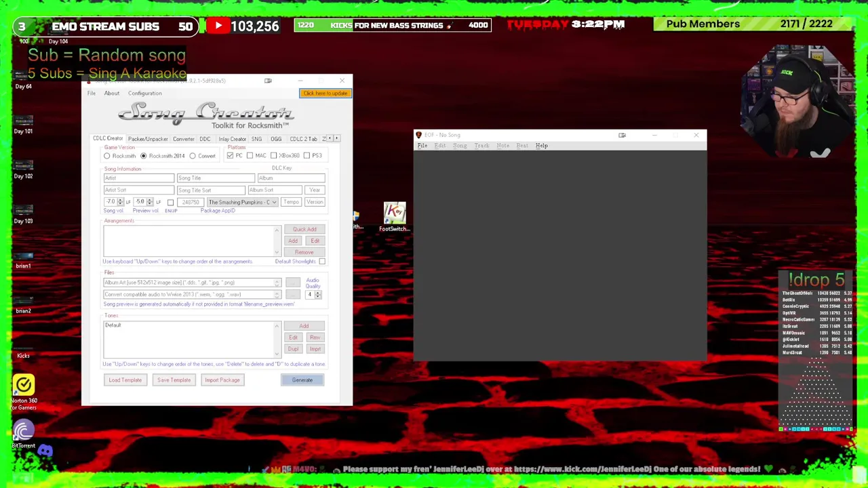Image resolution: width=868 pixels, height=488 pixels.
Task: Click the Song Title input field
Action: (216, 178)
